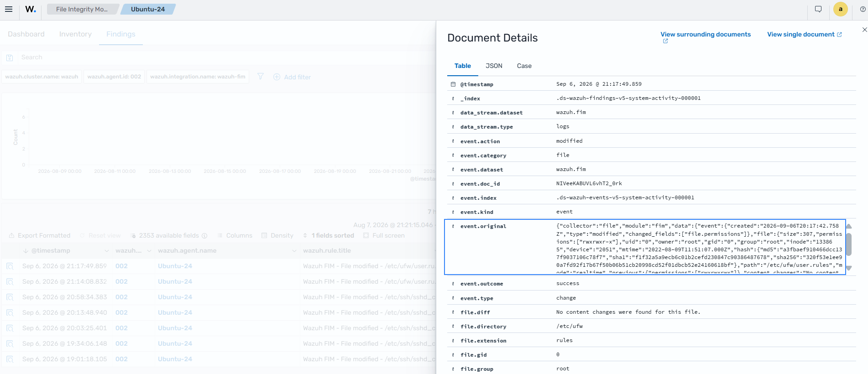This screenshot has width=868, height=374.
Task: Click the Full screen button
Action: (384, 235)
